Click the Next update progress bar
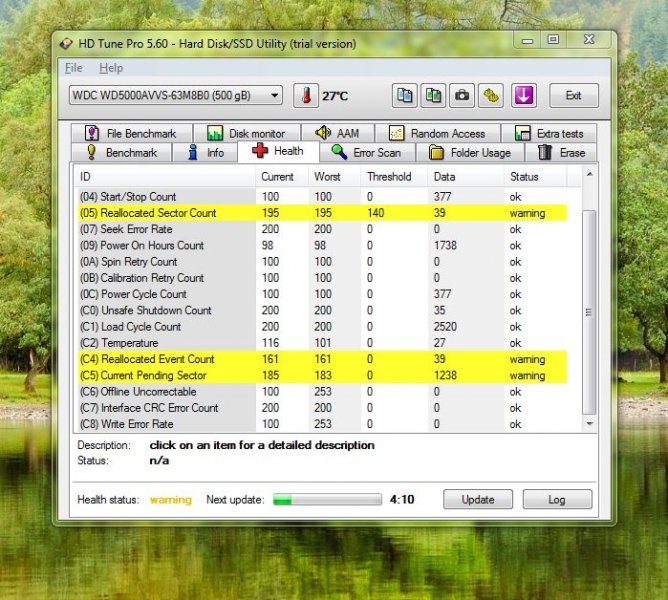This screenshot has width=668, height=600. pyautogui.click(x=327, y=499)
